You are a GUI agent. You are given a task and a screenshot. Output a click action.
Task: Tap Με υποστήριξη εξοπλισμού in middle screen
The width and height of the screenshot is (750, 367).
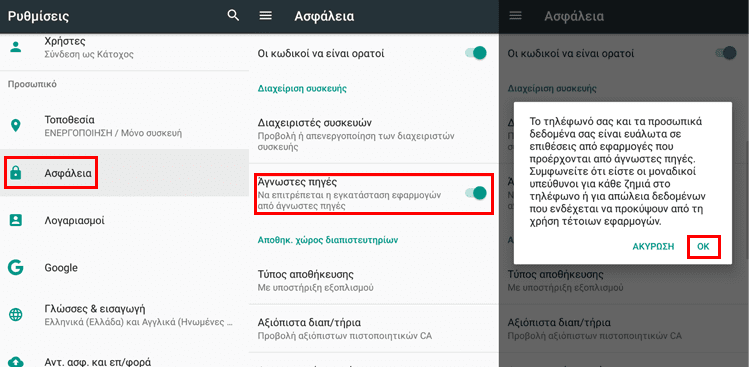pos(316,288)
